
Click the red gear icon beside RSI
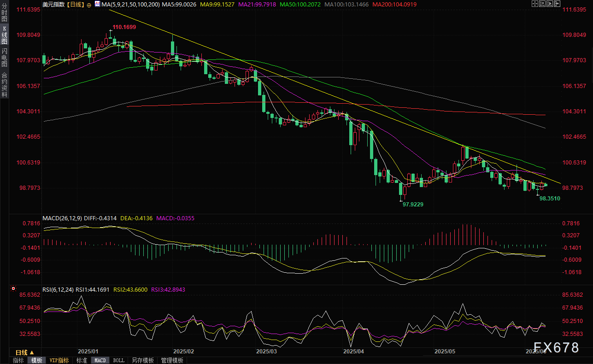point(13,289)
